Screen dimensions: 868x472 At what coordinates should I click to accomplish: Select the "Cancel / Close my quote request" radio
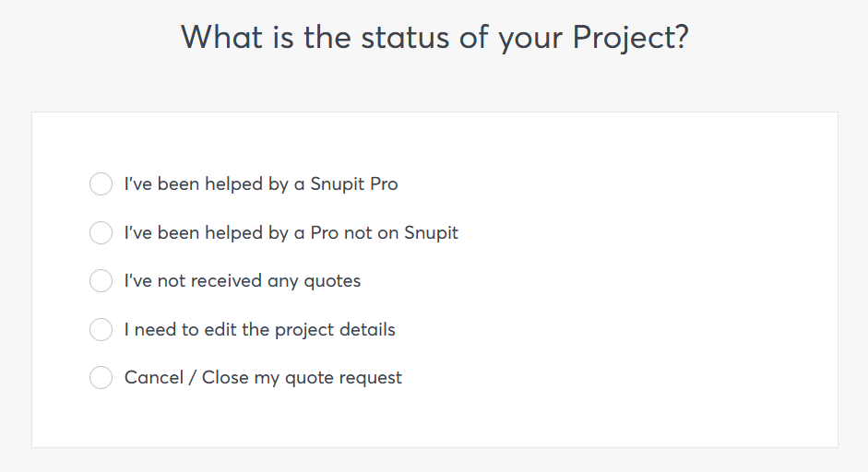(101, 377)
